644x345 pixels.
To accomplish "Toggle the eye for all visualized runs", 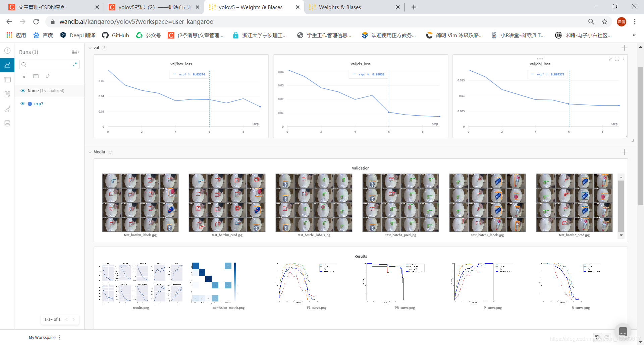I will (23, 91).
